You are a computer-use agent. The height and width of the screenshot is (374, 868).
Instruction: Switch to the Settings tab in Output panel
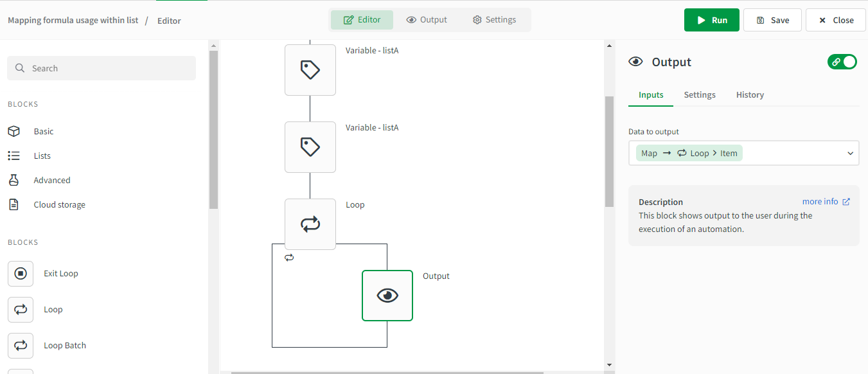700,94
